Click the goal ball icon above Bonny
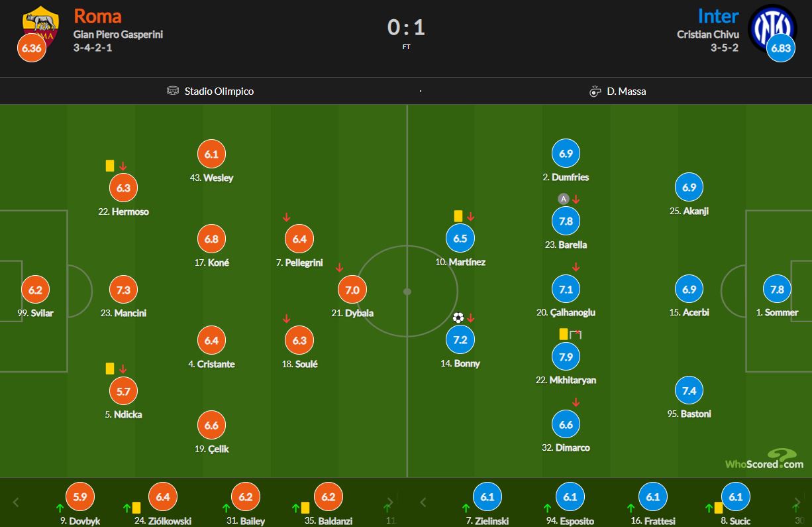Image resolution: width=812 pixels, height=527 pixels. 458,318
